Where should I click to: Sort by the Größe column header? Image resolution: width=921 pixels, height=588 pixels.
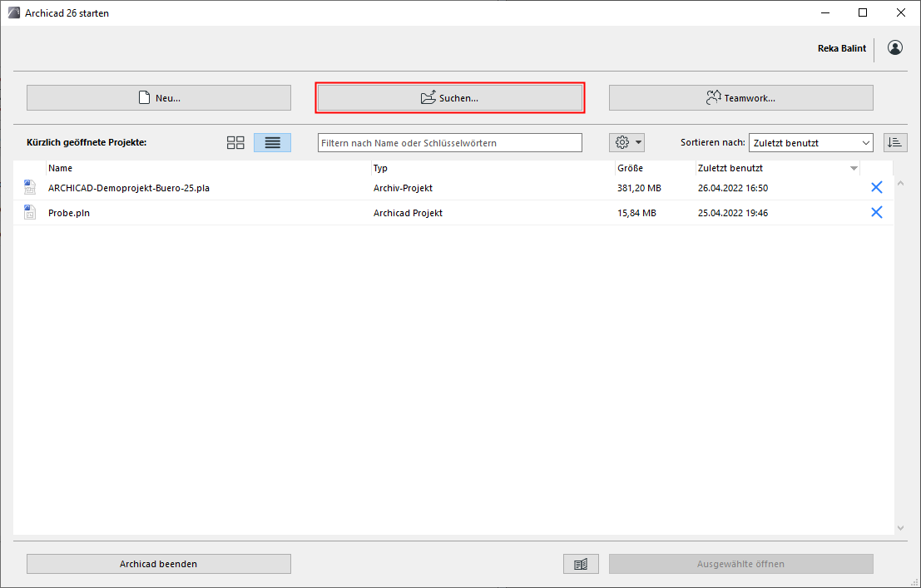tap(656, 168)
